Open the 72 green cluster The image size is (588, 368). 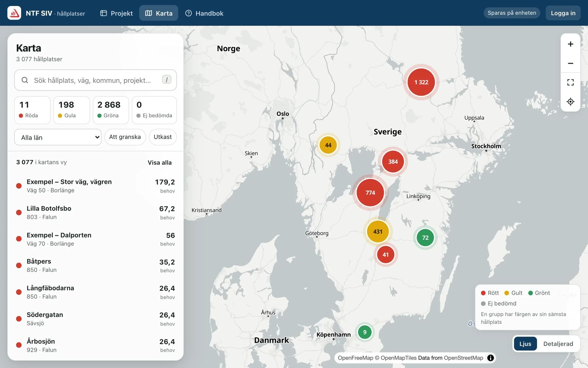coord(425,238)
